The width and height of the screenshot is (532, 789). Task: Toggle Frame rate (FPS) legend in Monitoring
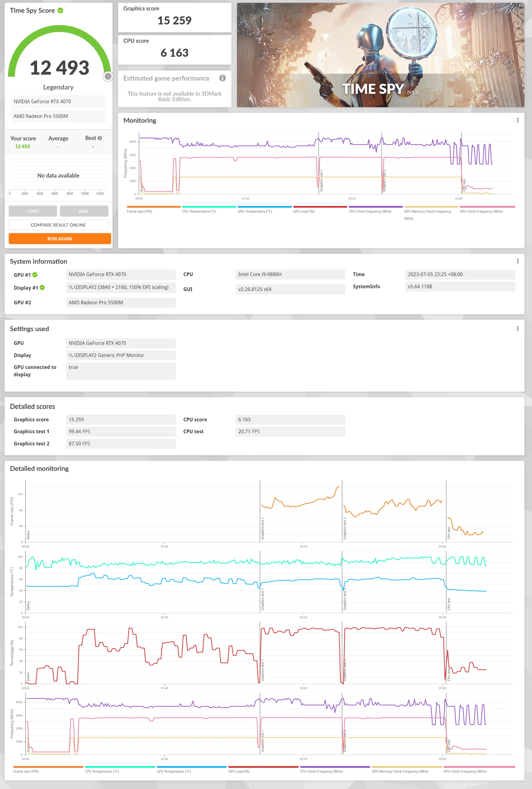pos(153,209)
